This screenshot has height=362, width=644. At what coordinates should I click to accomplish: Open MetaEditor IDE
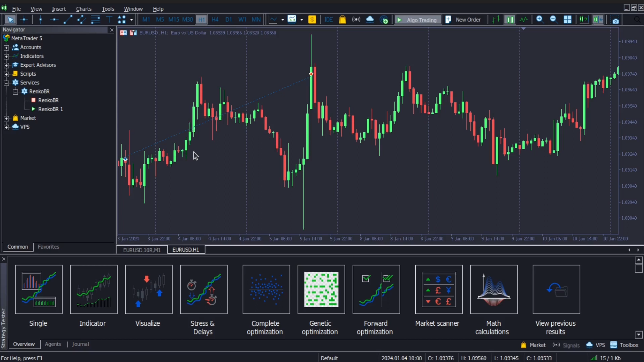[328, 19]
